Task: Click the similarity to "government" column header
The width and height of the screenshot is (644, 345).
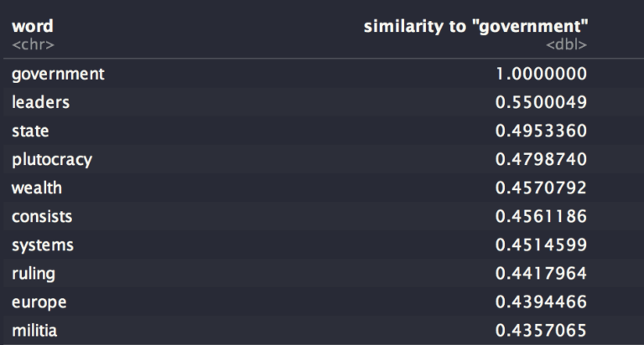Action: pyautogui.click(x=475, y=27)
